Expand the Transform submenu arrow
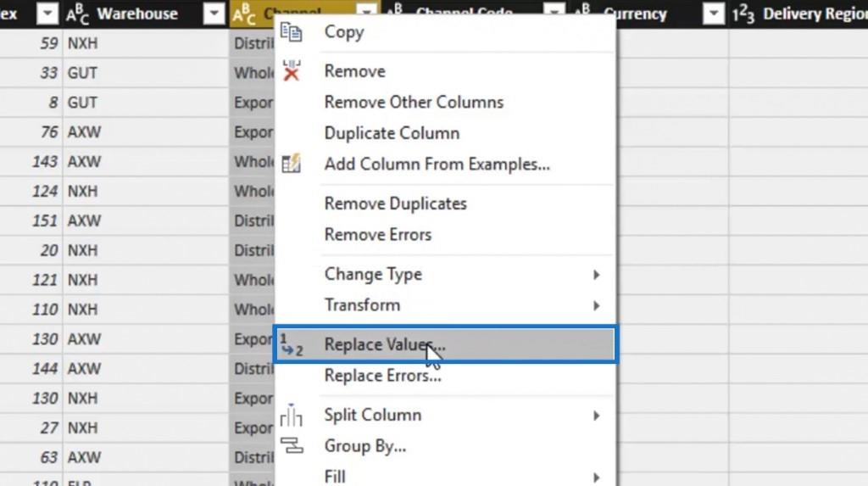The image size is (868, 486). point(596,305)
